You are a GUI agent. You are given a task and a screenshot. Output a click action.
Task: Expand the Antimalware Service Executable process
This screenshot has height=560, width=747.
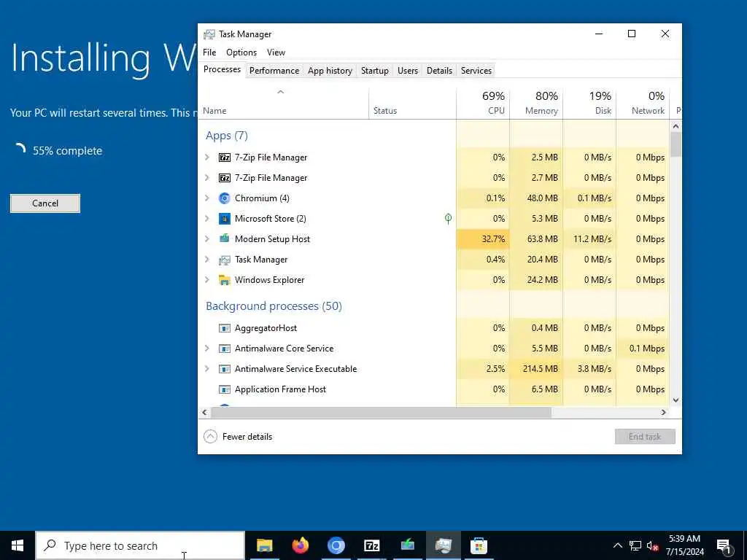(206, 369)
